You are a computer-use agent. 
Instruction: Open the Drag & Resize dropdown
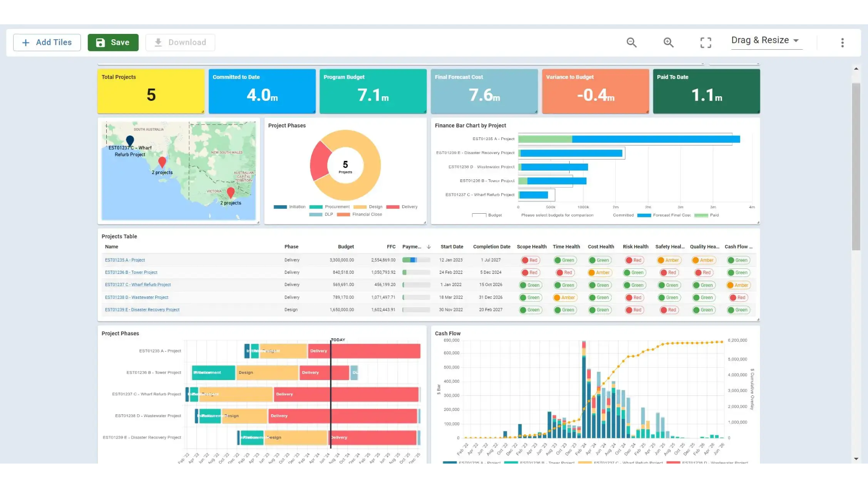767,40
